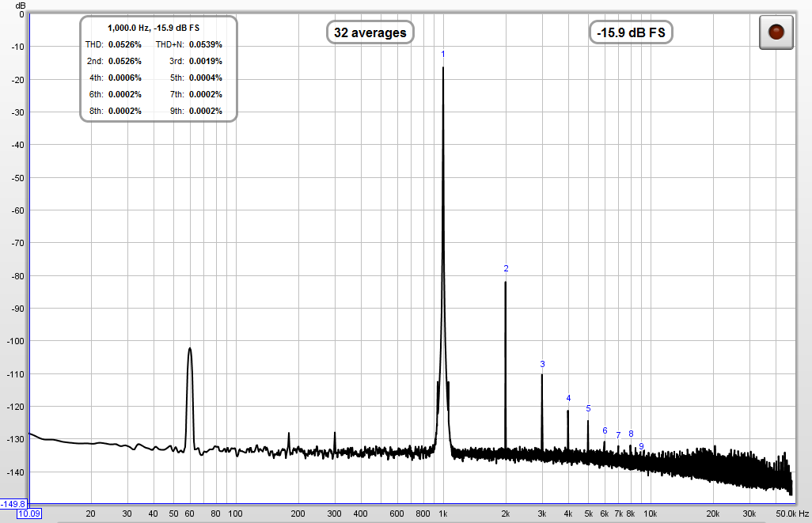812x523 pixels.
Task: Click the THD value 0.0526%
Action: tap(125, 44)
